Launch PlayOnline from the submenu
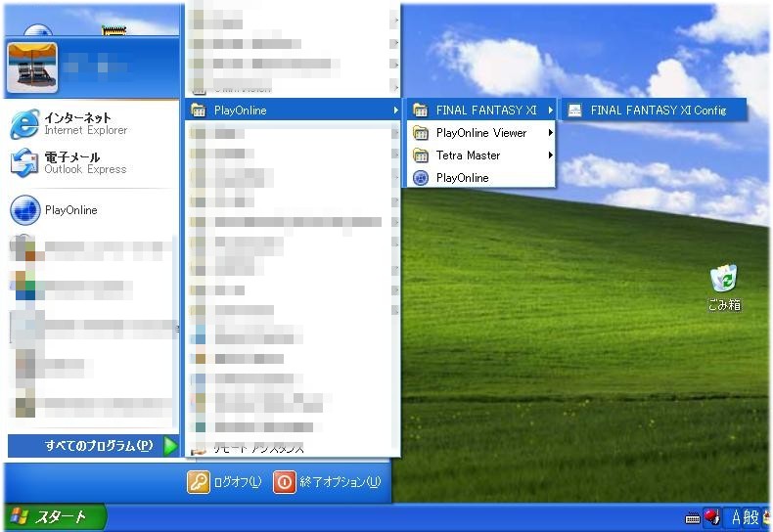The width and height of the screenshot is (773, 532). tap(480, 178)
